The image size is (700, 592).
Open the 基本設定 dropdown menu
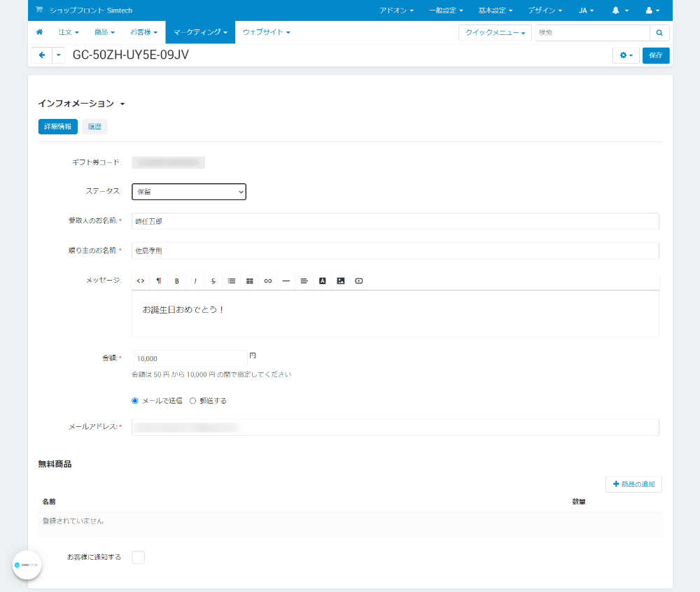[x=496, y=10]
